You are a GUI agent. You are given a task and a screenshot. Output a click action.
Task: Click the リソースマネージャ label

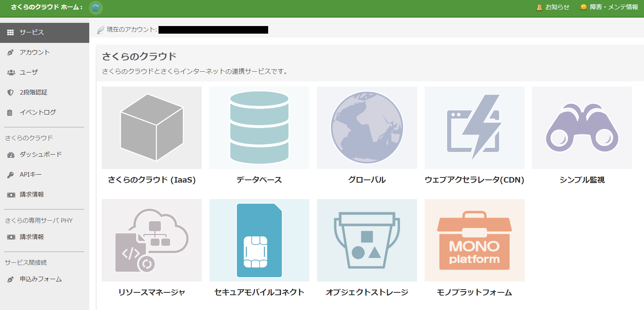(x=152, y=292)
